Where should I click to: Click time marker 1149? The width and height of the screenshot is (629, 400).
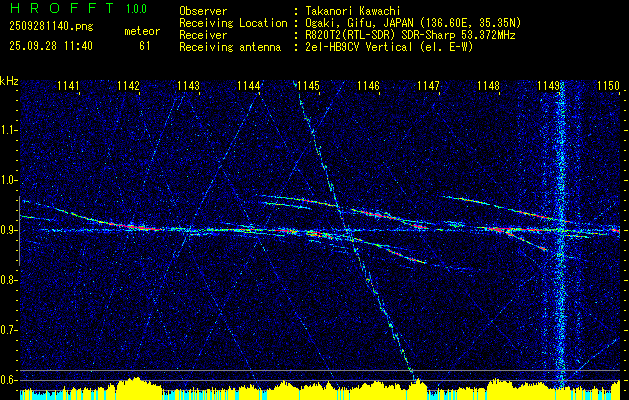click(549, 86)
